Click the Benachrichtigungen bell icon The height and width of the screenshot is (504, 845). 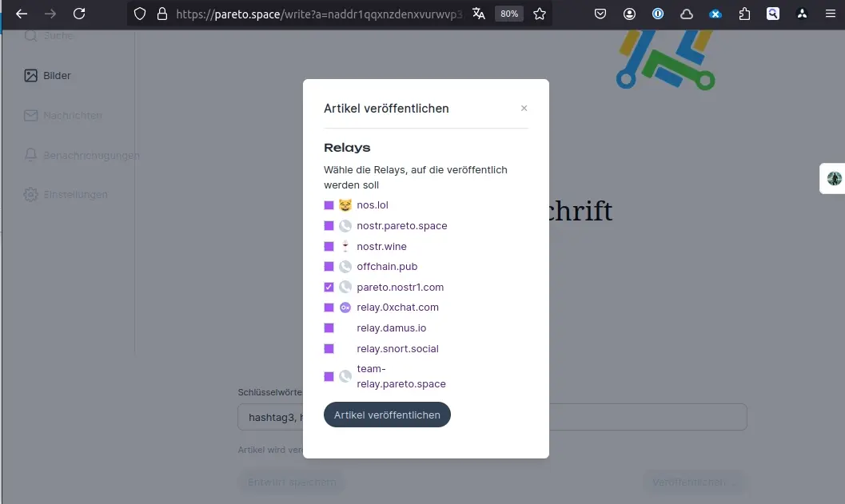(30, 155)
